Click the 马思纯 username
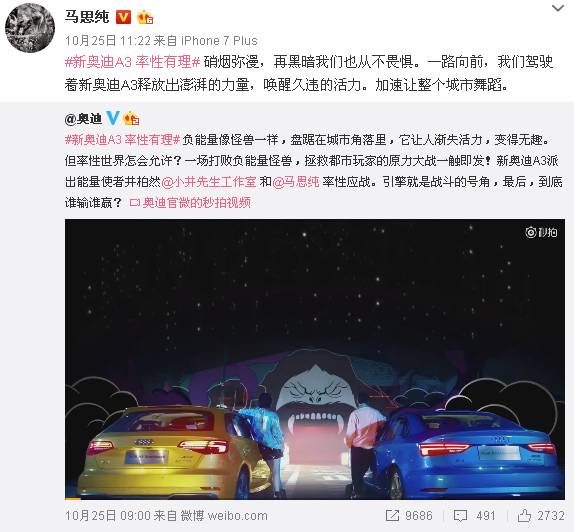The width and height of the screenshot is (574, 532). [87, 17]
